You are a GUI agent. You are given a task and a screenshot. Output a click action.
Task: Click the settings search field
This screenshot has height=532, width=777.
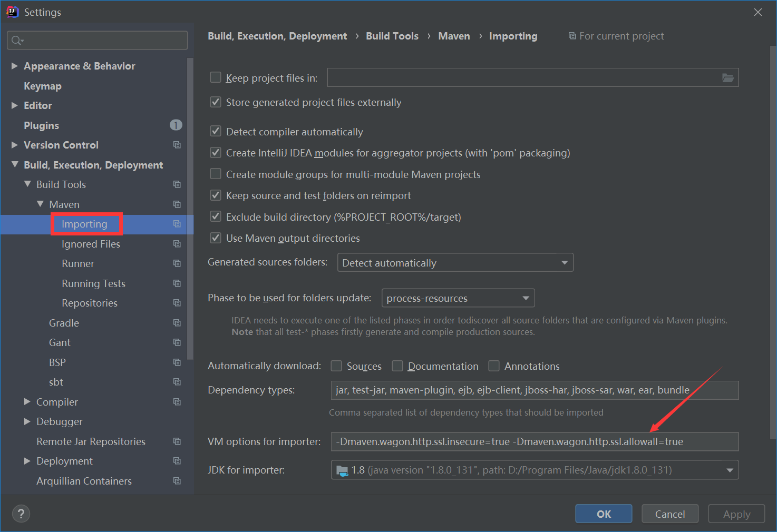98,41
